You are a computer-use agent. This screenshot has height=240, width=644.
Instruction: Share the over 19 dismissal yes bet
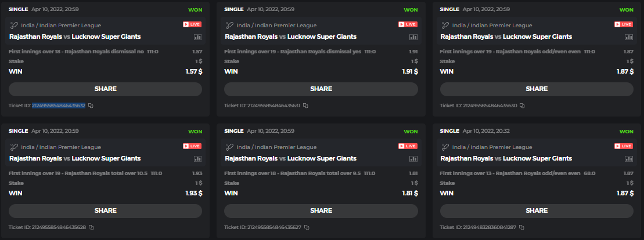point(321,89)
